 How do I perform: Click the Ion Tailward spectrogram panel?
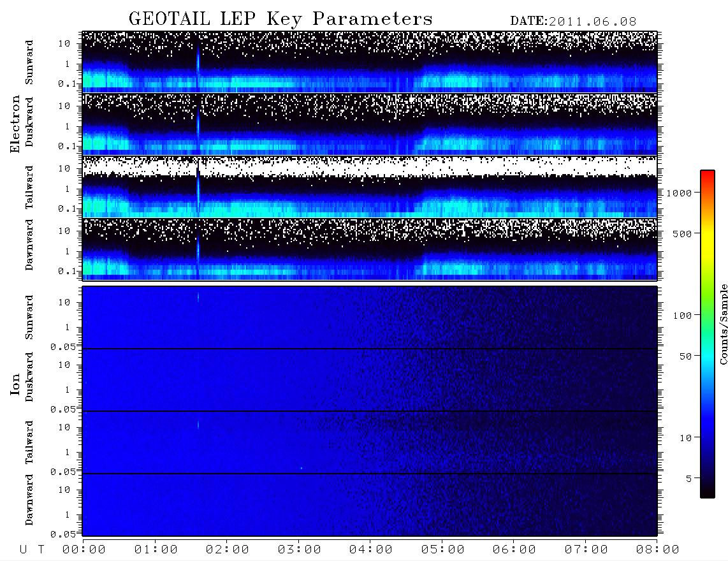[x=370, y=442]
